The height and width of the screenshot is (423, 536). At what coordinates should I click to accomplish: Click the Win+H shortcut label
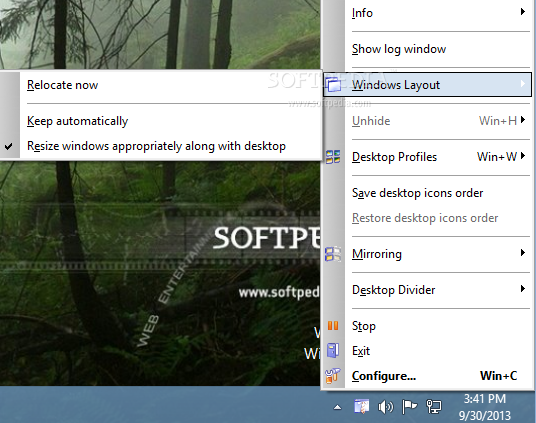tap(498, 121)
